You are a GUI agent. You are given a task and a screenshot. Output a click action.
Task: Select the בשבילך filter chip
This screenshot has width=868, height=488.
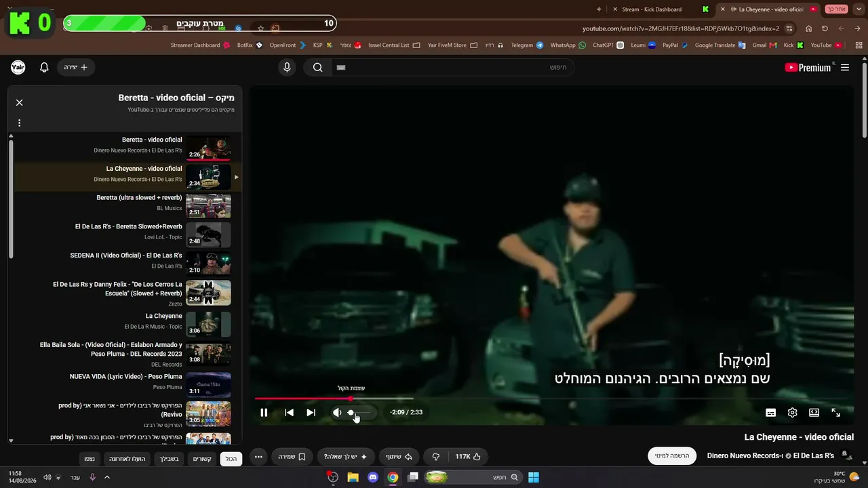pos(168,459)
